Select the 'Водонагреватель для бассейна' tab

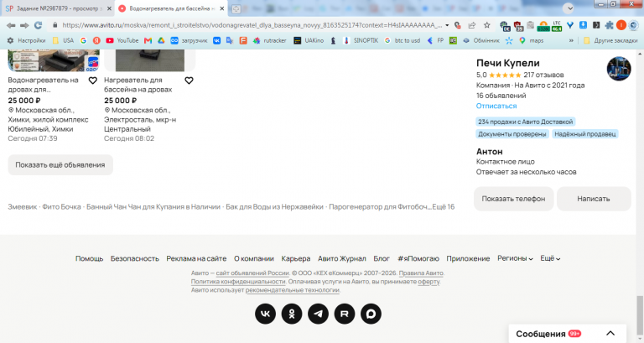point(172,8)
